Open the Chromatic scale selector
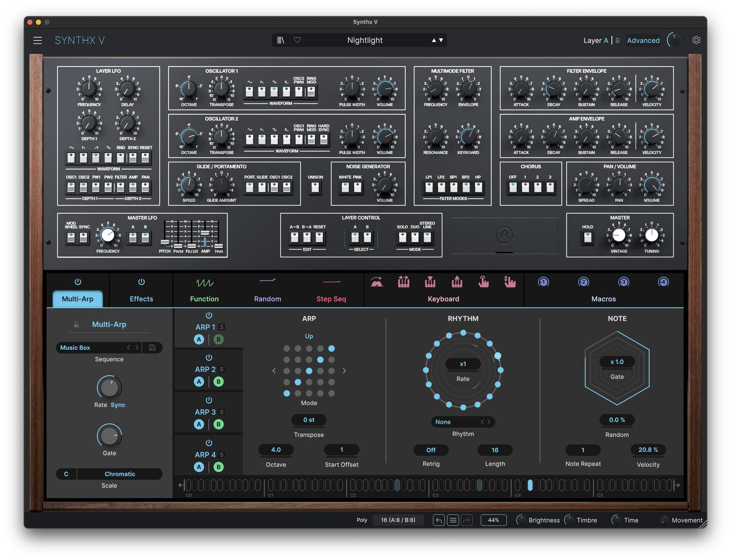The height and width of the screenshot is (560, 731). (x=120, y=474)
